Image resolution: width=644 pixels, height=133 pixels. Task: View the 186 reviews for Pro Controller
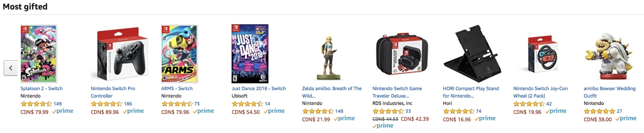128,104
